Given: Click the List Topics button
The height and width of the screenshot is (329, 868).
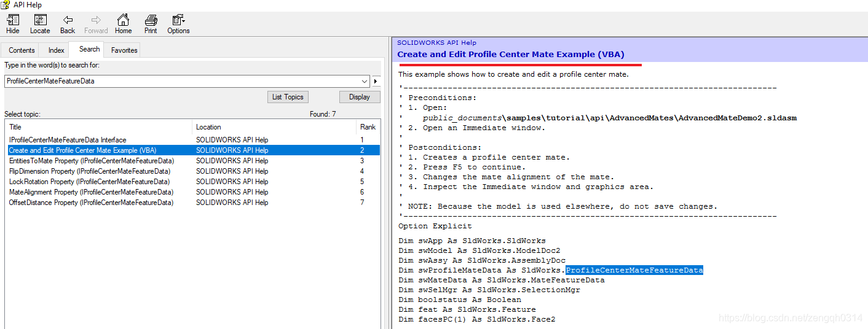Looking at the screenshot, I should click(x=288, y=97).
